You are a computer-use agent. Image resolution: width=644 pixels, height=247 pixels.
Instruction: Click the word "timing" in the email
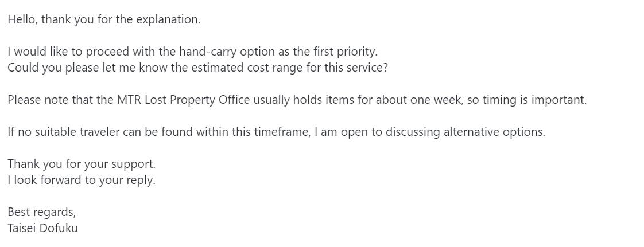[499, 100]
